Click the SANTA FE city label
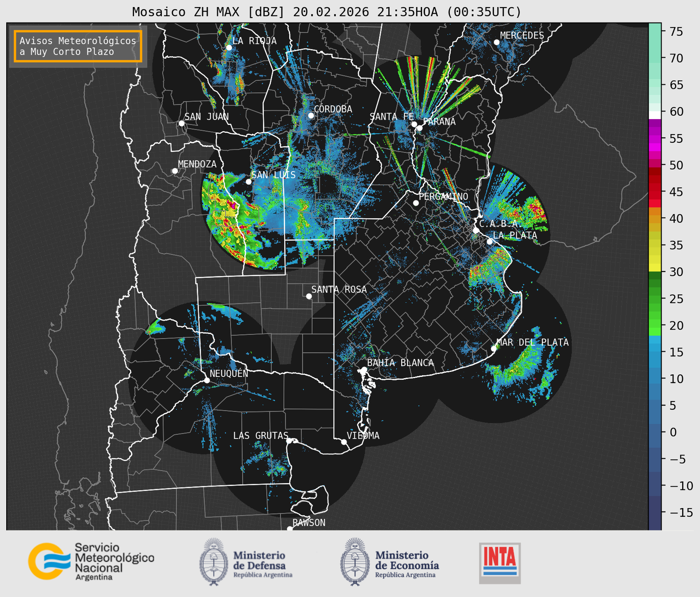This screenshot has height=597, width=700. [x=392, y=117]
